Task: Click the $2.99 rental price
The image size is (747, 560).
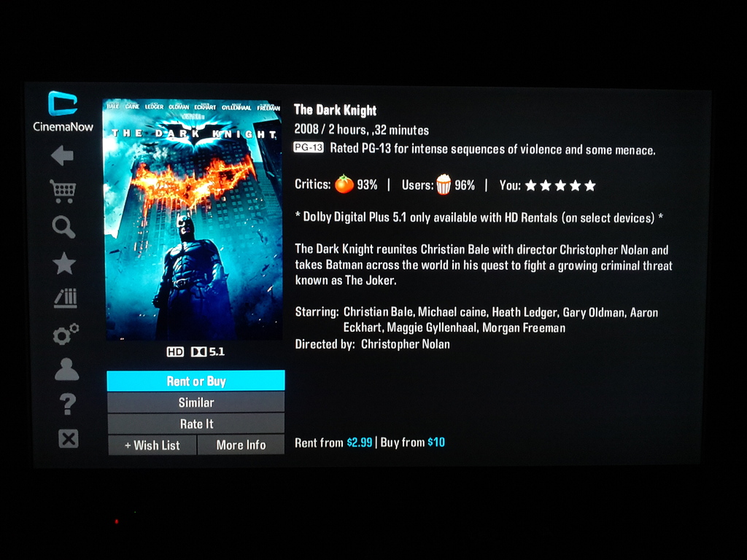Action: point(359,443)
